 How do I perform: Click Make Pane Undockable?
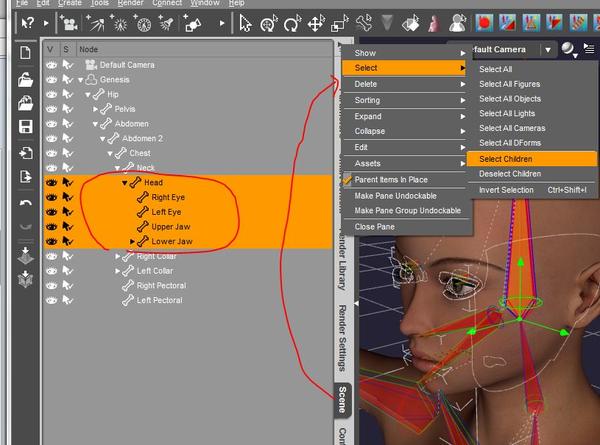[x=405, y=196]
